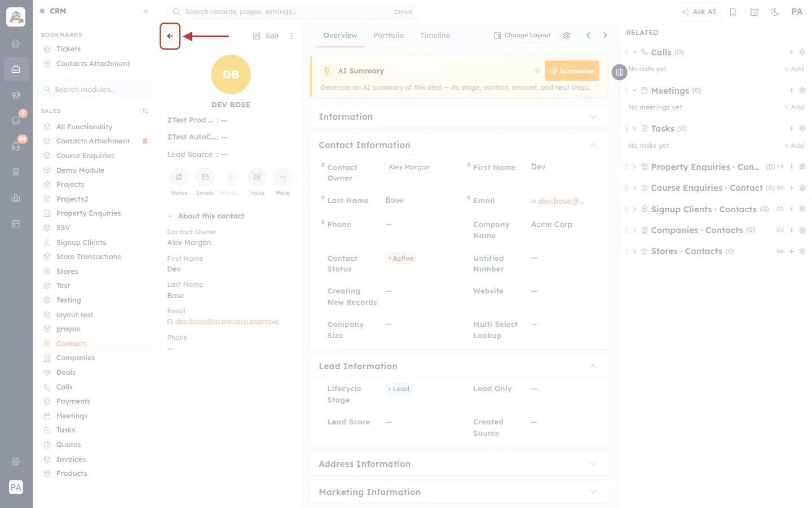Click the Summarise button
Screen dimensions: 812x508
tap(572, 71)
